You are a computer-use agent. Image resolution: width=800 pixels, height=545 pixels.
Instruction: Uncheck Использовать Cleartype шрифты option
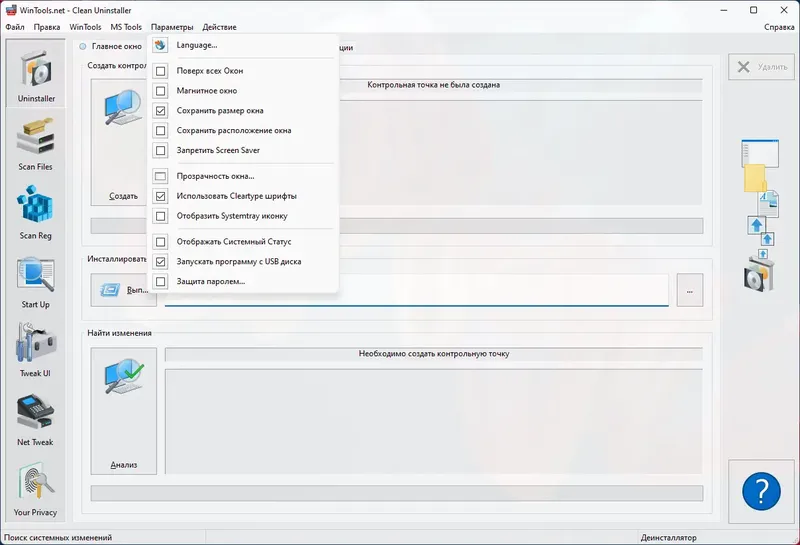pyautogui.click(x=161, y=196)
